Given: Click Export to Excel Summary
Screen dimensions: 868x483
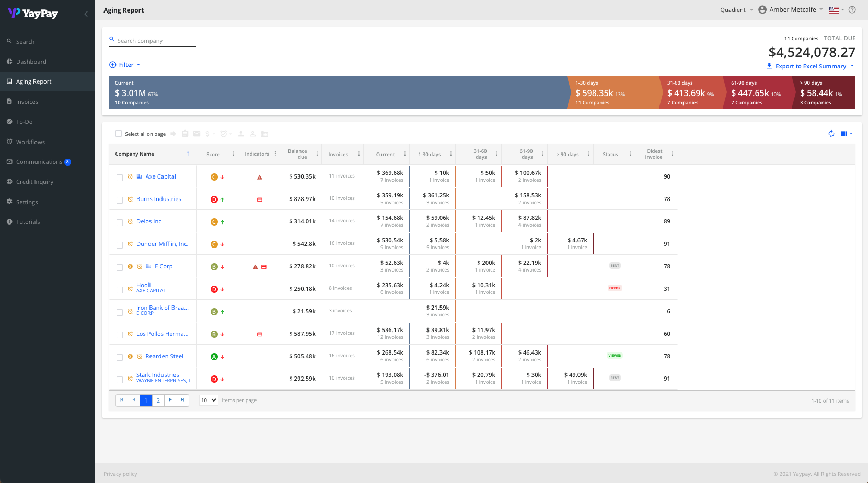Looking at the screenshot, I should 810,66.
